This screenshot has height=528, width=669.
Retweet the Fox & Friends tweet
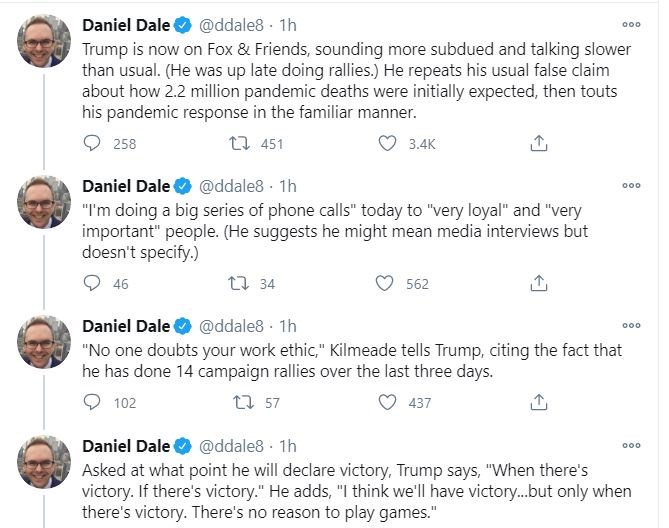[x=240, y=144]
